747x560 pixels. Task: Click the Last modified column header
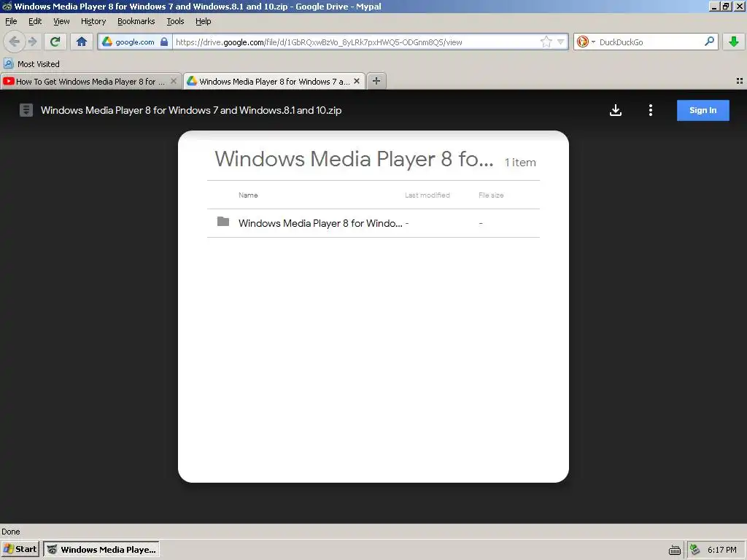pyautogui.click(x=427, y=195)
